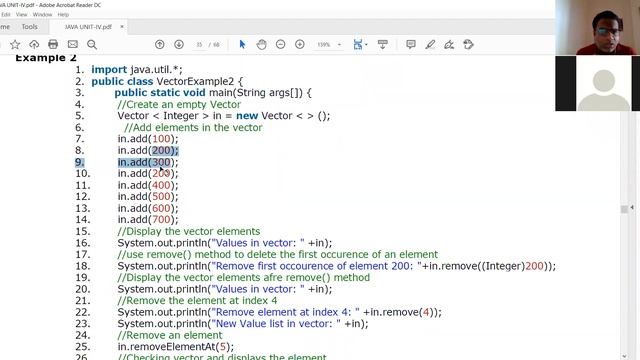This screenshot has height=360, width=640.
Task: Click the 'import java.util.*;' line
Action: [137, 69]
